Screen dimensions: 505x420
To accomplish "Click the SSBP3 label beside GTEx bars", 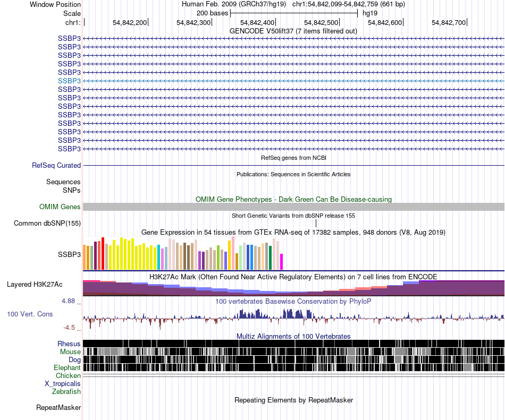I will click(69, 254).
